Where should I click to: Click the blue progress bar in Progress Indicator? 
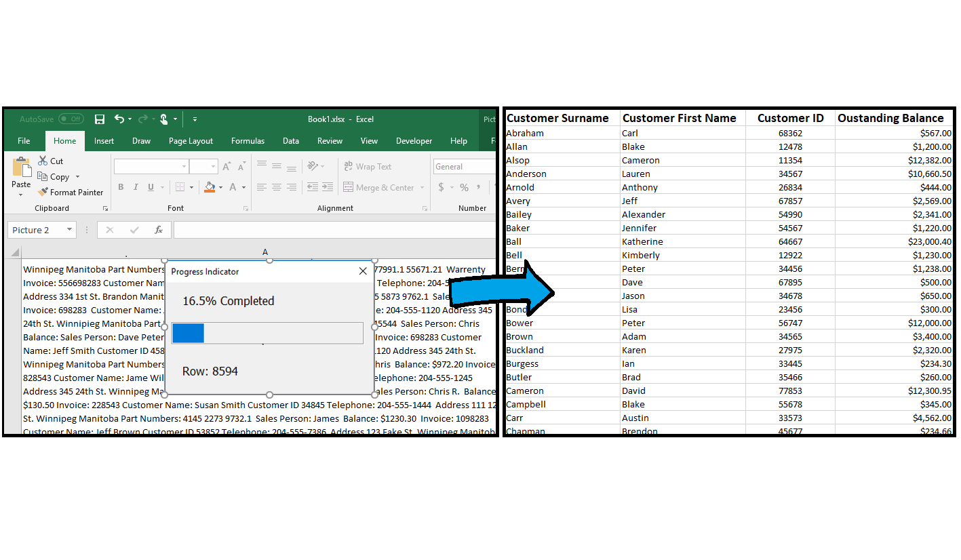click(188, 333)
